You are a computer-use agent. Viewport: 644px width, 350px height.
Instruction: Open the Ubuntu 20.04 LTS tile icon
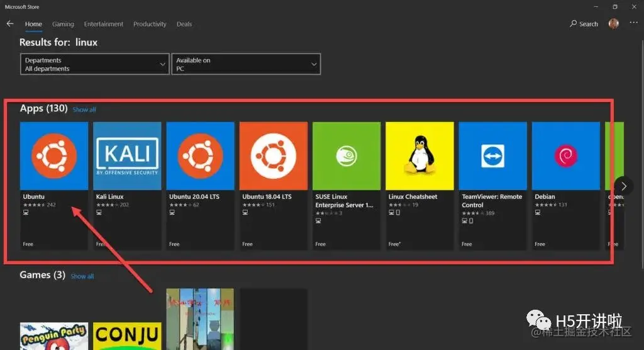click(201, 156)
